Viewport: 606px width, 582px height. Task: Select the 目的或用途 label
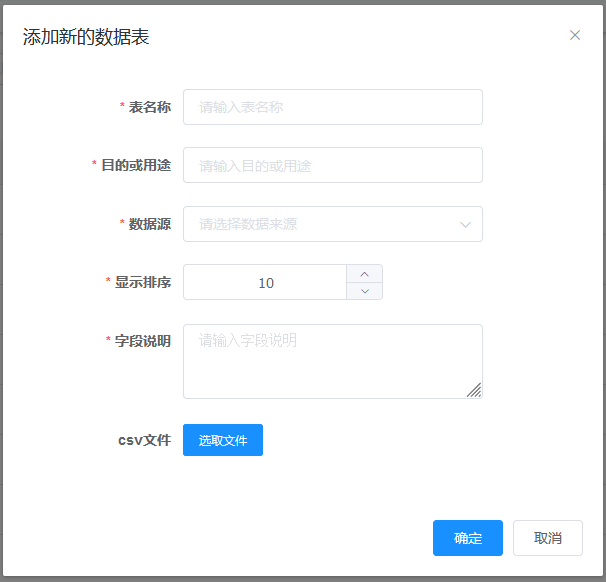click(136, 165)
